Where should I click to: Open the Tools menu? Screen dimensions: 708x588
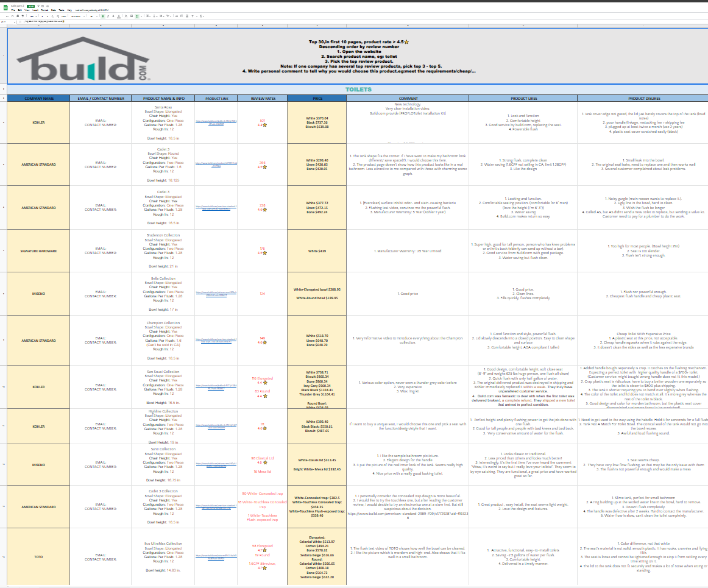pos(62,10)
